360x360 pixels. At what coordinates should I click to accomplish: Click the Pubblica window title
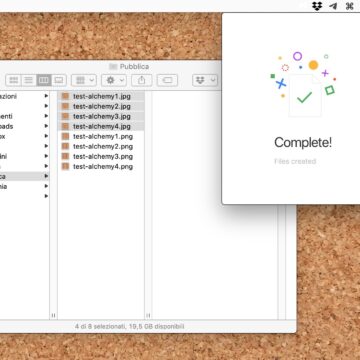click(x=134, y=67)
